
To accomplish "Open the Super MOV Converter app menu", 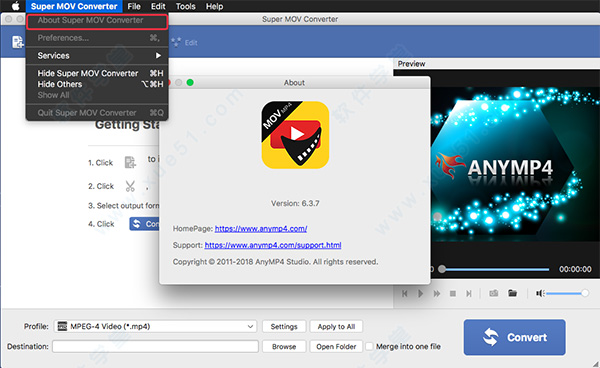I will pos(74,6).
